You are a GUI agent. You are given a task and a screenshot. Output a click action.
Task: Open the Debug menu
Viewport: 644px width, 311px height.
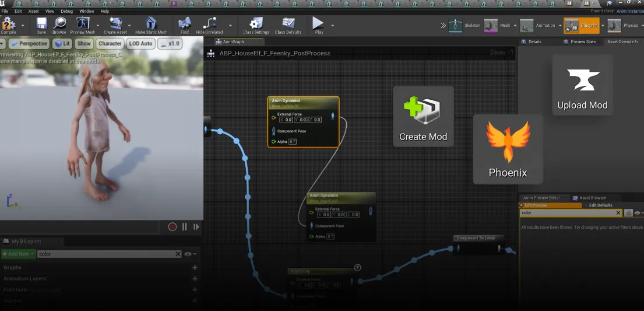tap(66, 11)
